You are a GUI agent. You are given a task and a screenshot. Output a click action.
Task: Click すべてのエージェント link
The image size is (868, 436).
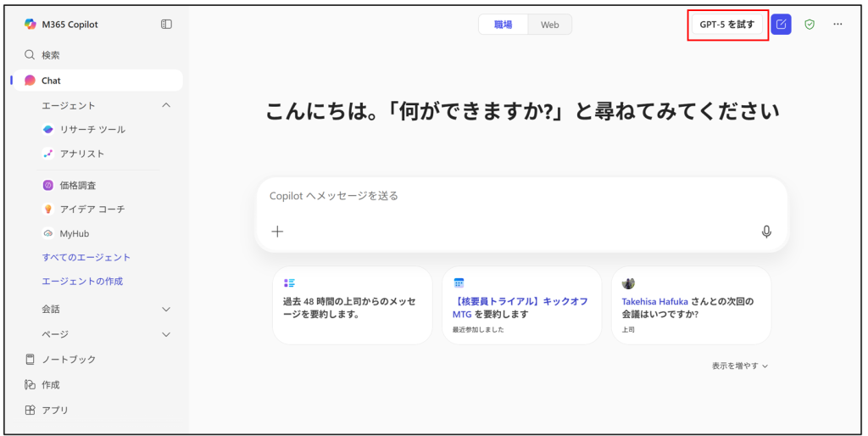tap(86, 257)
